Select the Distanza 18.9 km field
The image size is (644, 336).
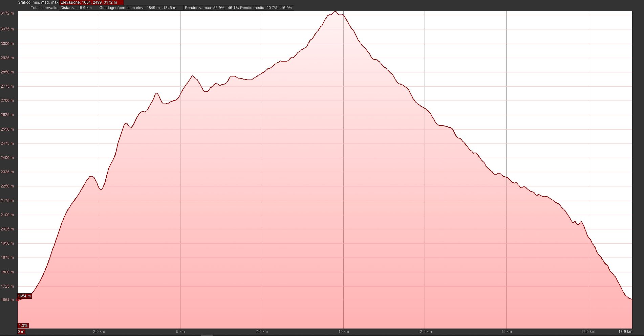(x=78, y=8)
